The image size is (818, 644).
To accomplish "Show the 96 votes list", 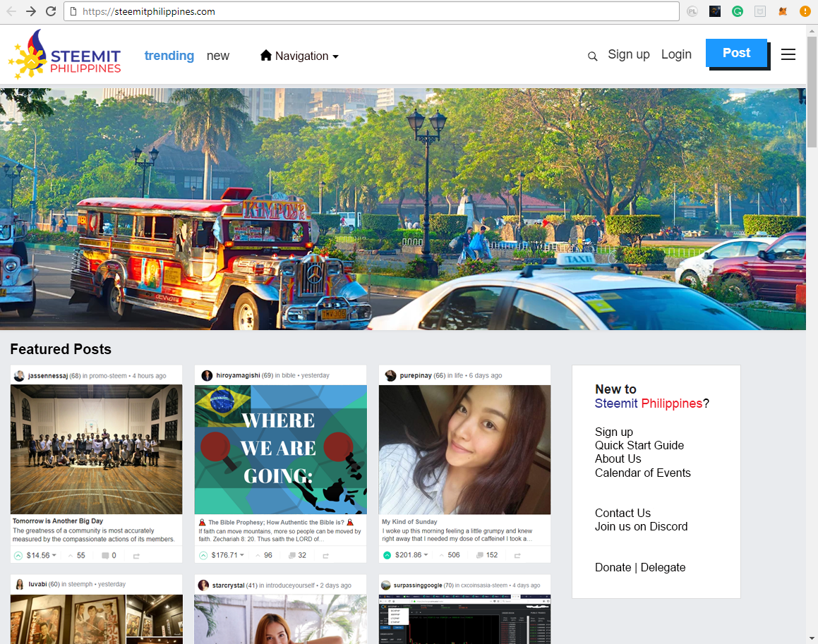I will click(x=263, y=555).
